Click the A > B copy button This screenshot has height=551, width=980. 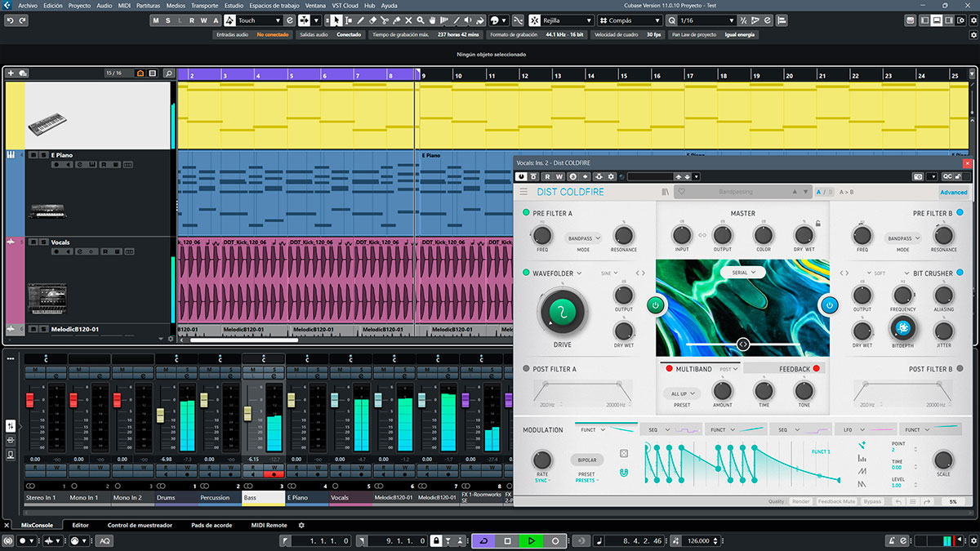point(848,193)
